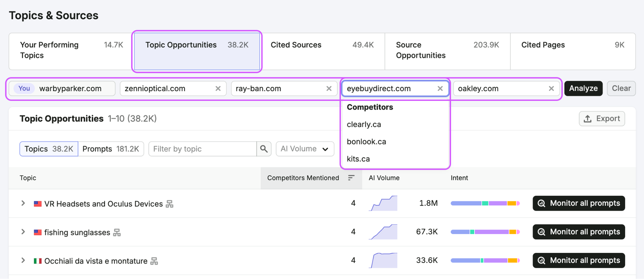Monitor all prompts for Occhiali da vista
This screenshot has height=279, width=644.
click(x=579, y=260)
